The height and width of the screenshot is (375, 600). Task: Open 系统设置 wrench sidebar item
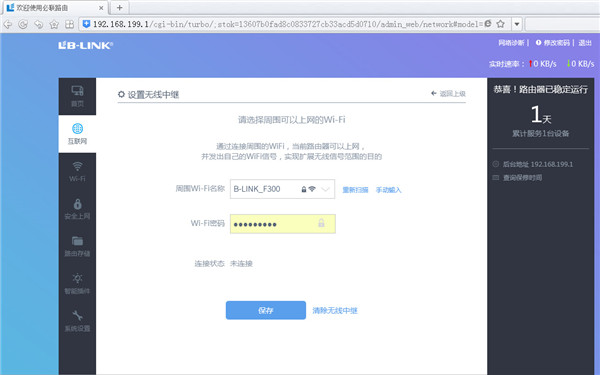(x=77, y=321)
